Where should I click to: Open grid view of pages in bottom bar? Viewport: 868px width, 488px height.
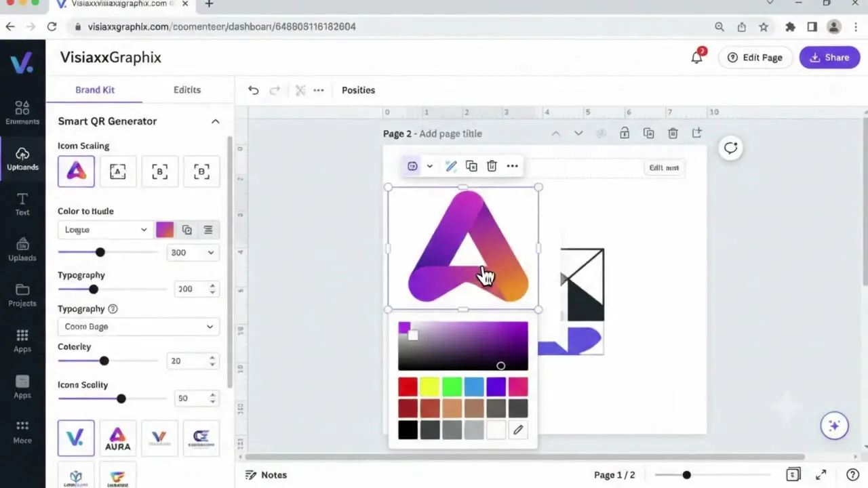coord(793,475)
